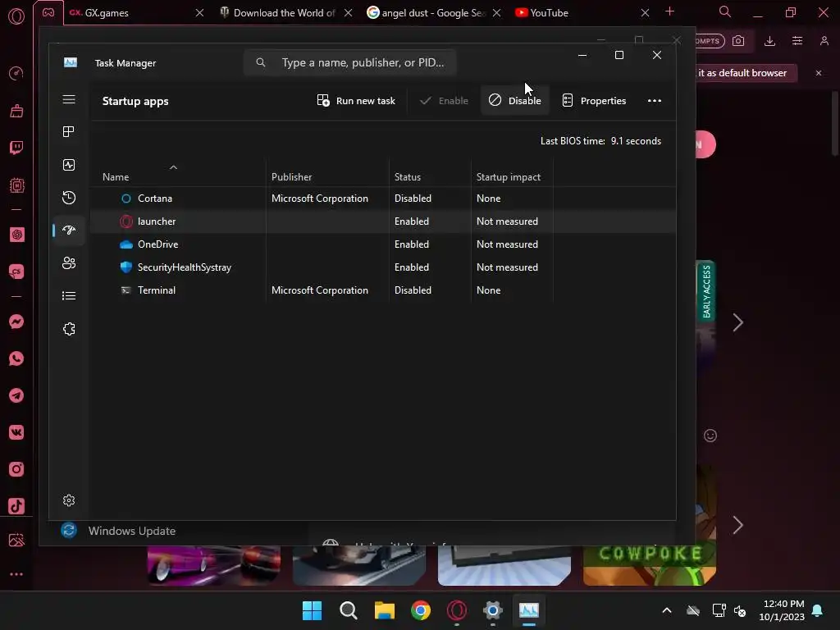This screenshot has height=630, width=840.
Task: Click upper next arrow on GX.games page
Action: 737,322
